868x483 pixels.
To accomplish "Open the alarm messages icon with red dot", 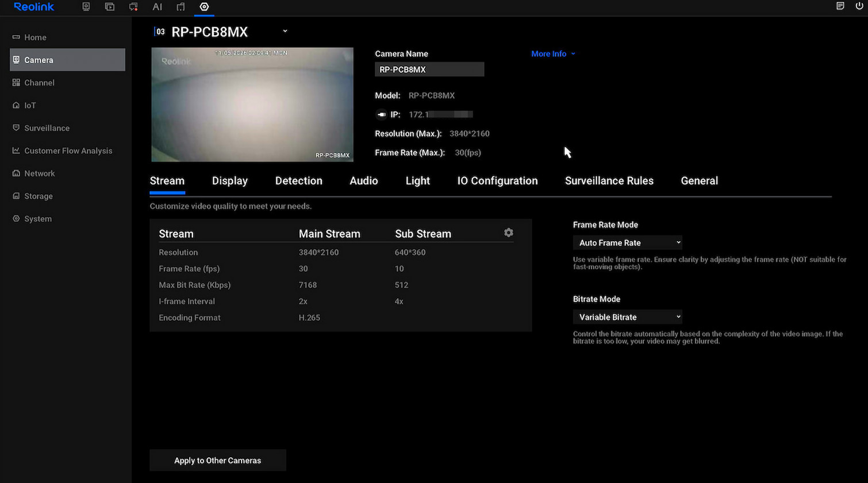I will pos(133,7).
